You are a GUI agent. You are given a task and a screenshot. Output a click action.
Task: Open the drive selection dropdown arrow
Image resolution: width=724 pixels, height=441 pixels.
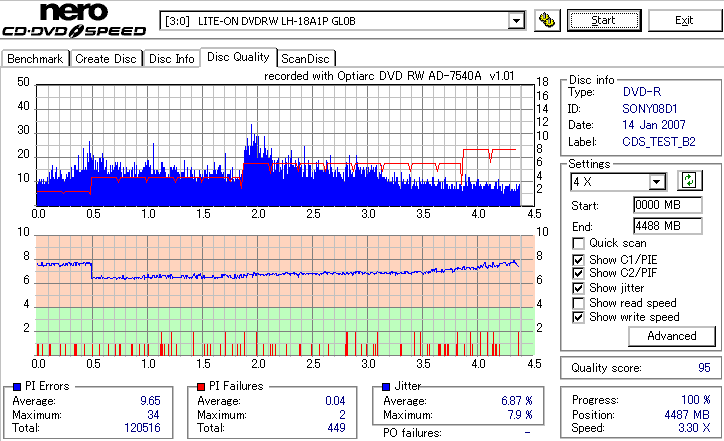click(516, 21)
